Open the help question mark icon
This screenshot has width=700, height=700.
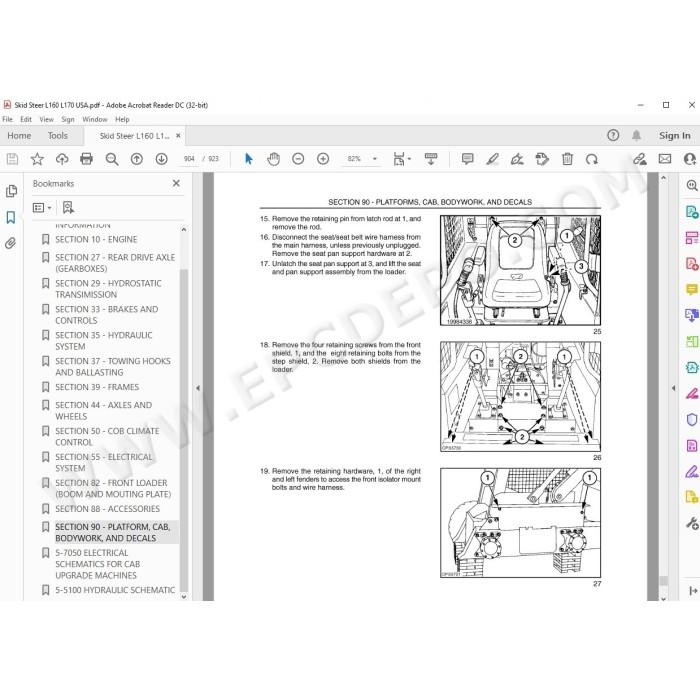tap(613, 135)
